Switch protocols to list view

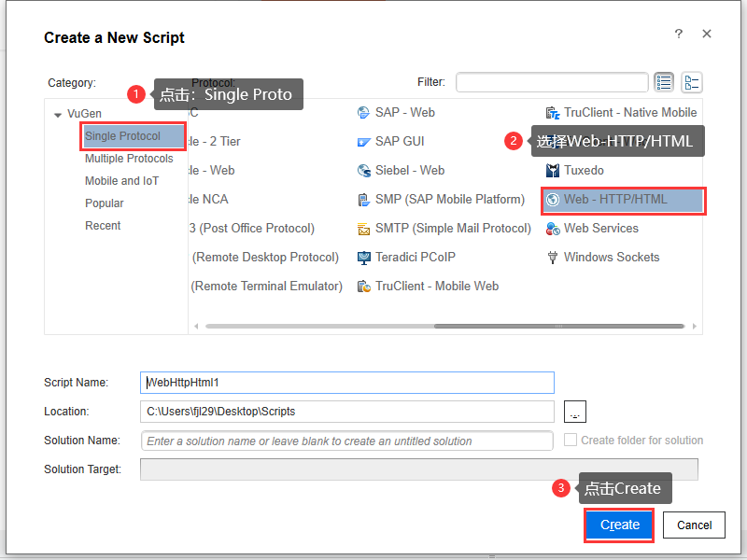664,82
